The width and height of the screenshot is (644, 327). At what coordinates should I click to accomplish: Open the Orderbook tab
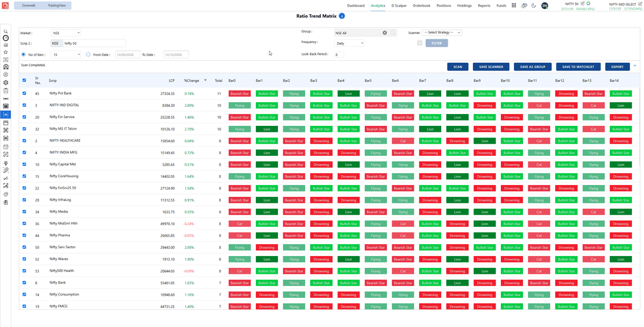coord(422,6)
